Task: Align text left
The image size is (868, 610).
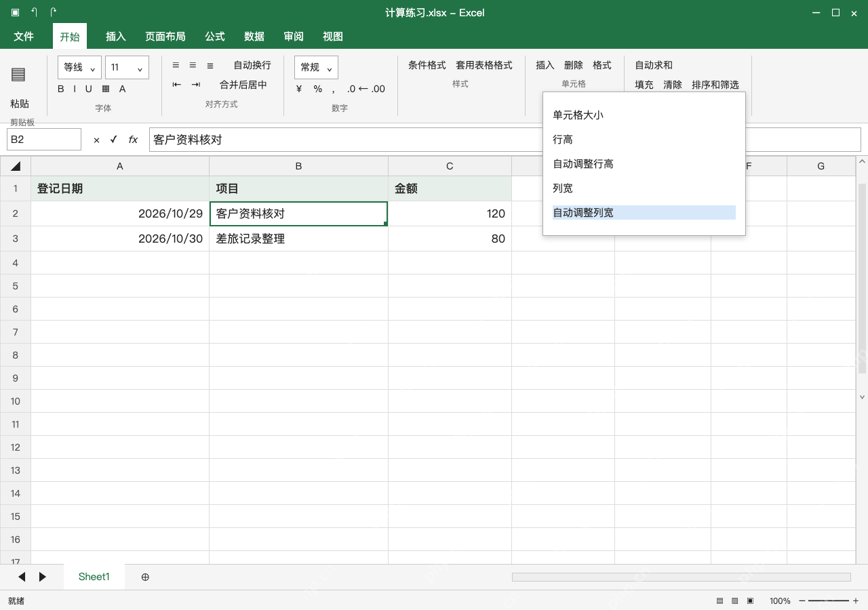Action: coord(176,65)
